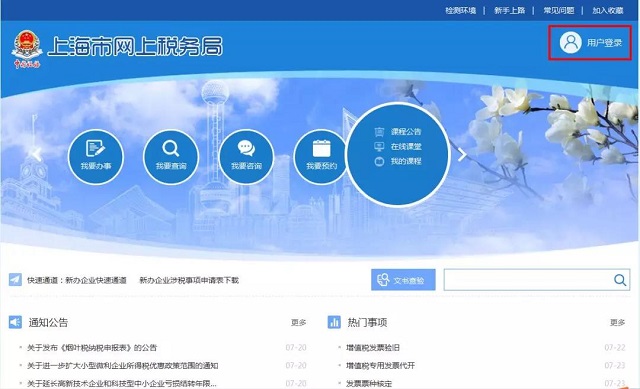Image resolution: width=640 pixels, height=389 pixels.
Task: Click the tax bureau emblem logo
Action: click(x=27, y=48)
